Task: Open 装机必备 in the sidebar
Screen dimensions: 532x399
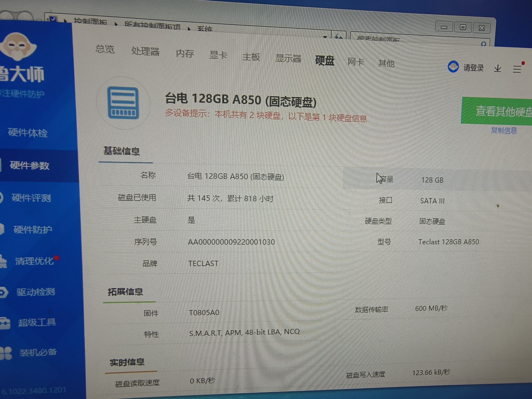Action: click(38, 352)
